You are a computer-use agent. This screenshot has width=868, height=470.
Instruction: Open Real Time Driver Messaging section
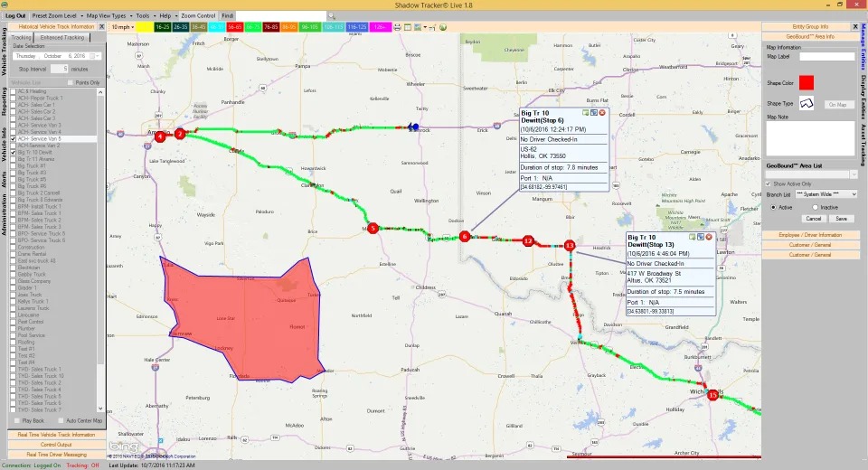[56, 455]
